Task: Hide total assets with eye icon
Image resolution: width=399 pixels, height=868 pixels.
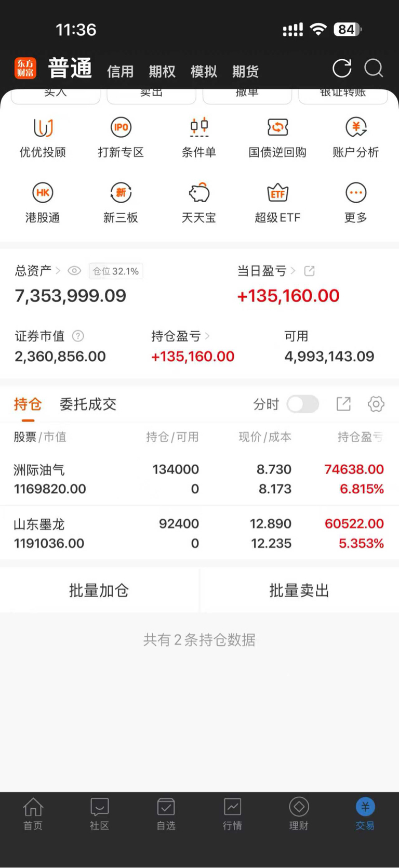Action: pyautogui.click(x=74, y=271)
